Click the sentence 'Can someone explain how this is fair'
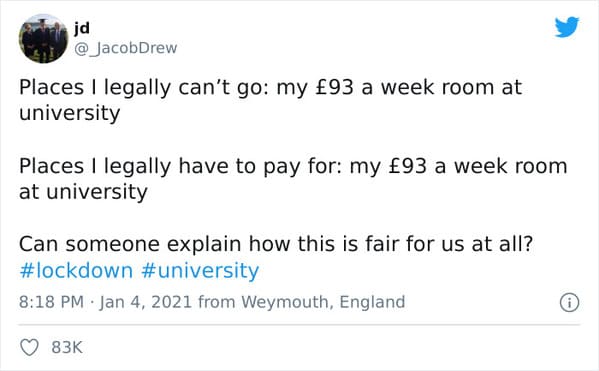 pos(276,244)
